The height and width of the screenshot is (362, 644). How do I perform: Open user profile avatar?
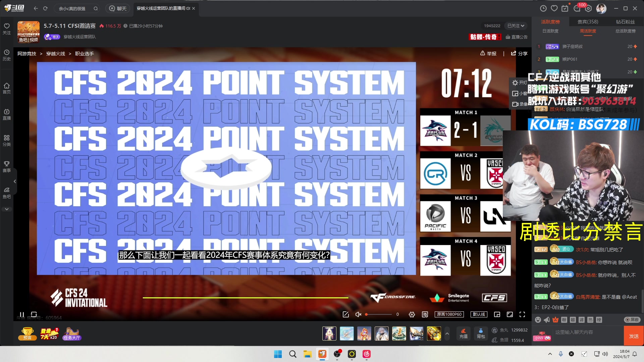click(x=601, y=8)
